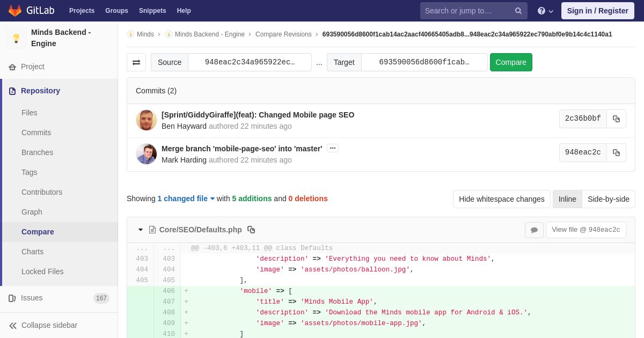Open the Source revision dropdown
This screenshot has height=338, width=644.
point(250,62)
